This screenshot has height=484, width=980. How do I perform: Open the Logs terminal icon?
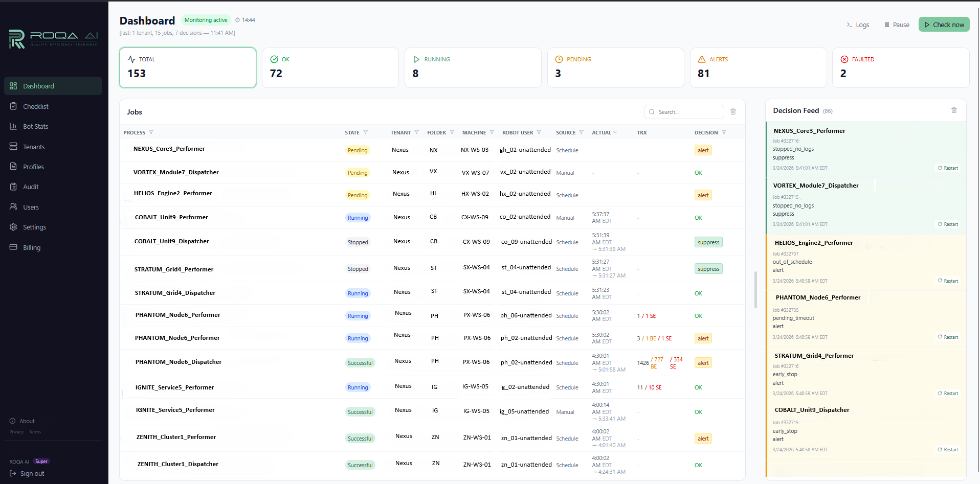click(850, 25)
